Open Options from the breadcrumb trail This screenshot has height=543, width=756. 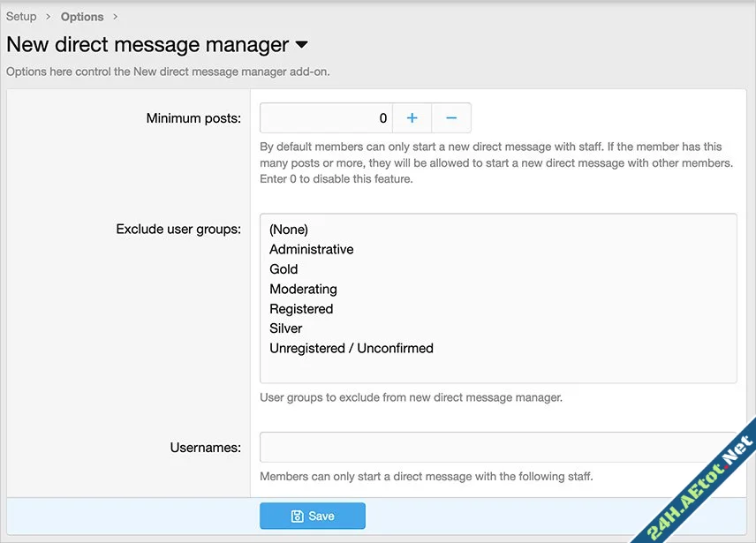click(x=81, y=16)
